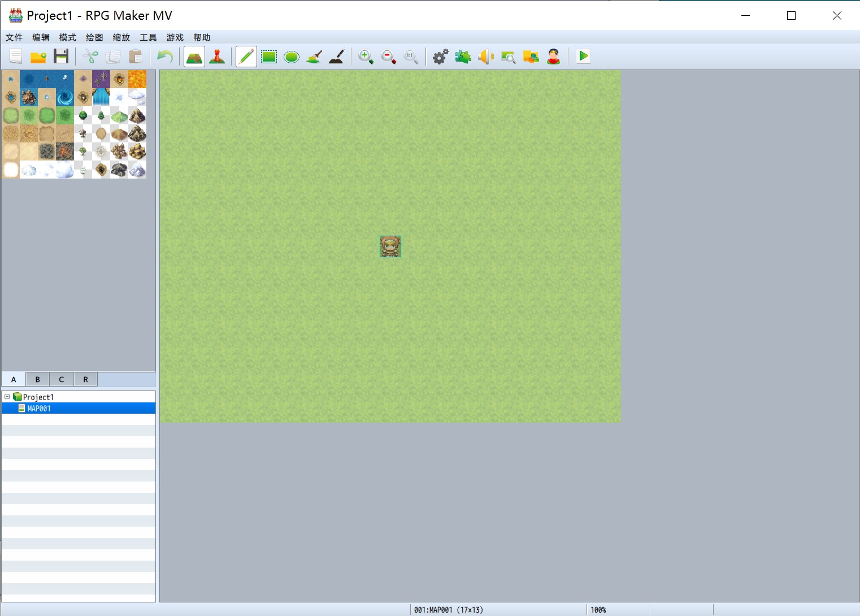Switch to tileset tab A

(14, 379)
